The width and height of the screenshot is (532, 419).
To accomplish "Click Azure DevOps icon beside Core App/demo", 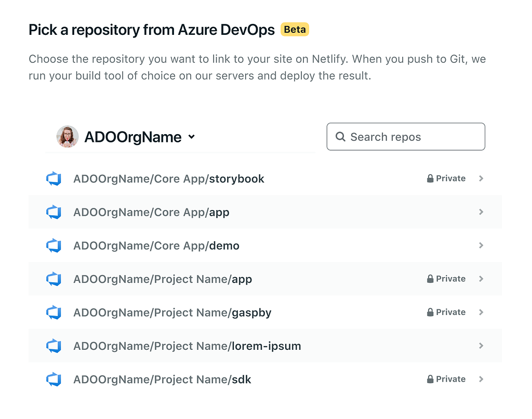I will pyautogui.click(x=54, y=245).
